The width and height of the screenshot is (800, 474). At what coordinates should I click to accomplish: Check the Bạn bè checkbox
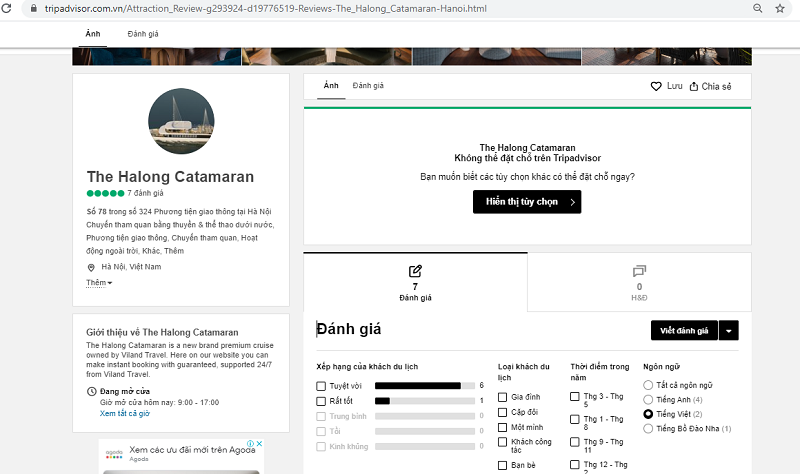point(503,465)
